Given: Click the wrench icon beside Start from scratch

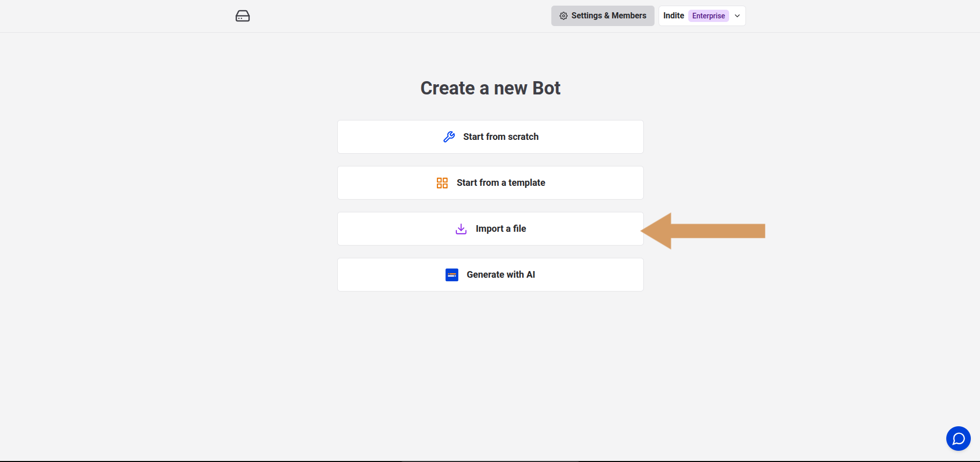Looking at the screenshot, I should 449,136.
